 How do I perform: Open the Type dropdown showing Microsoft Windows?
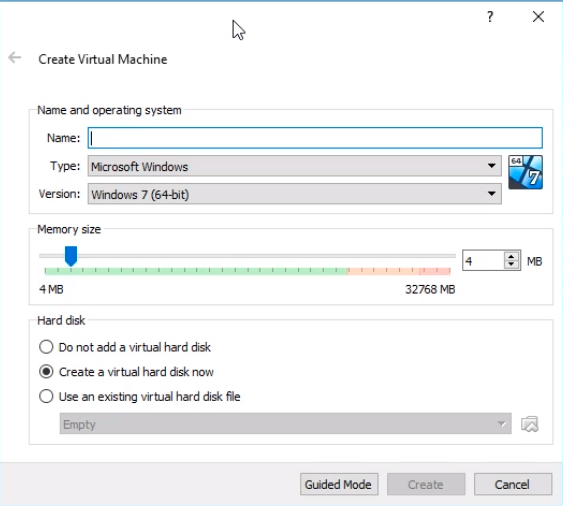[x=294, y=166]
